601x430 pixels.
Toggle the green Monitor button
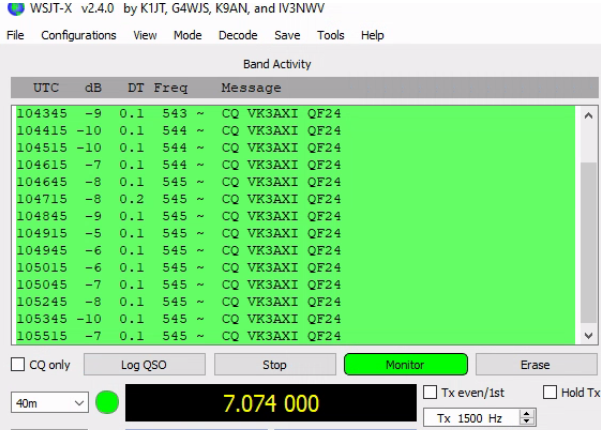tap(405, 366)
